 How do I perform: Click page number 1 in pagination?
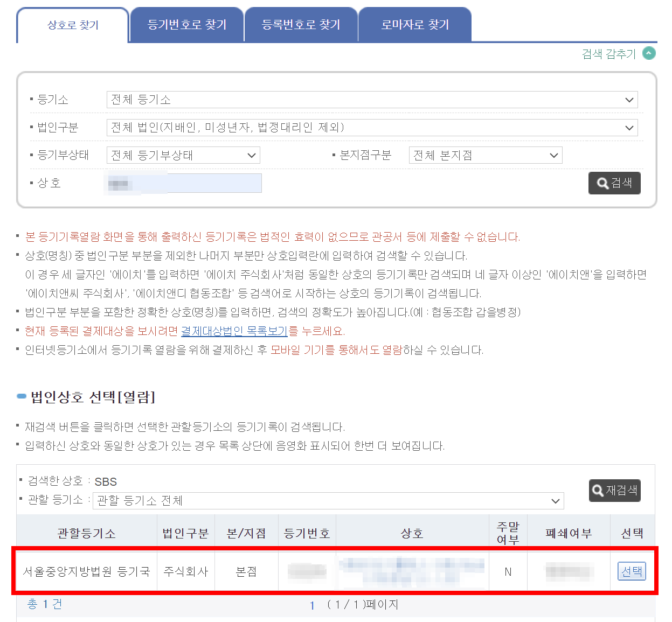coord(312,606)
